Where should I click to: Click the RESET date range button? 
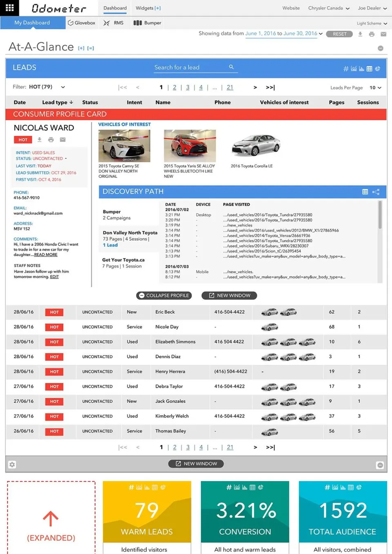[340, 34]
